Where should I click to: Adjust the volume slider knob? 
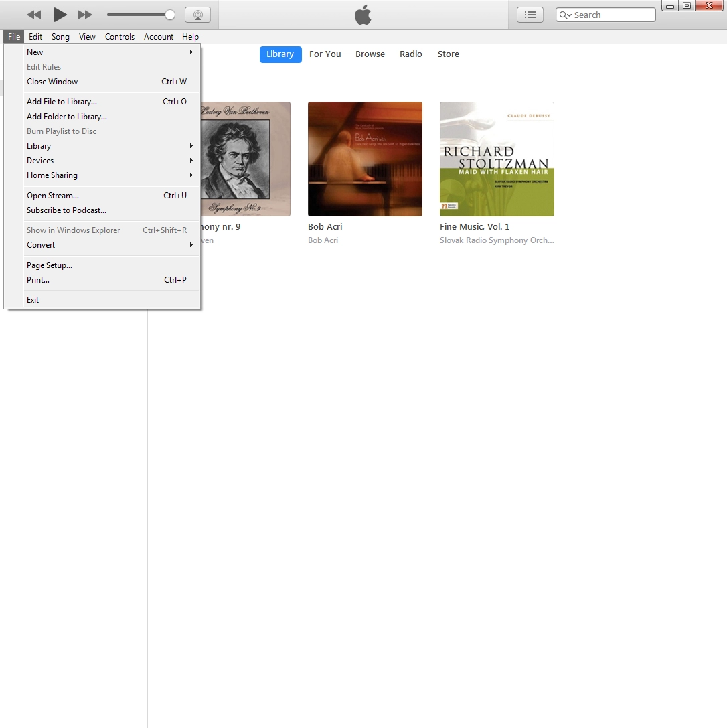[170, 15]
